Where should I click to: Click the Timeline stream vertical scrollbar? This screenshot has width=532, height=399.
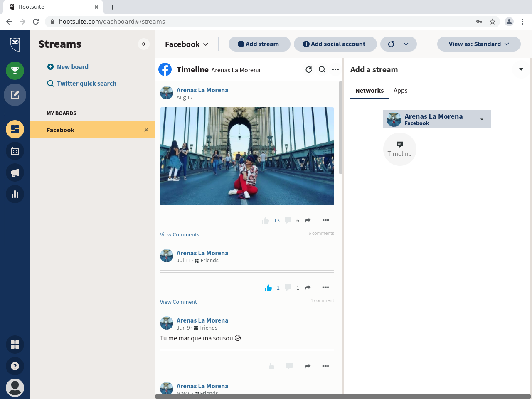coord(341,128)
